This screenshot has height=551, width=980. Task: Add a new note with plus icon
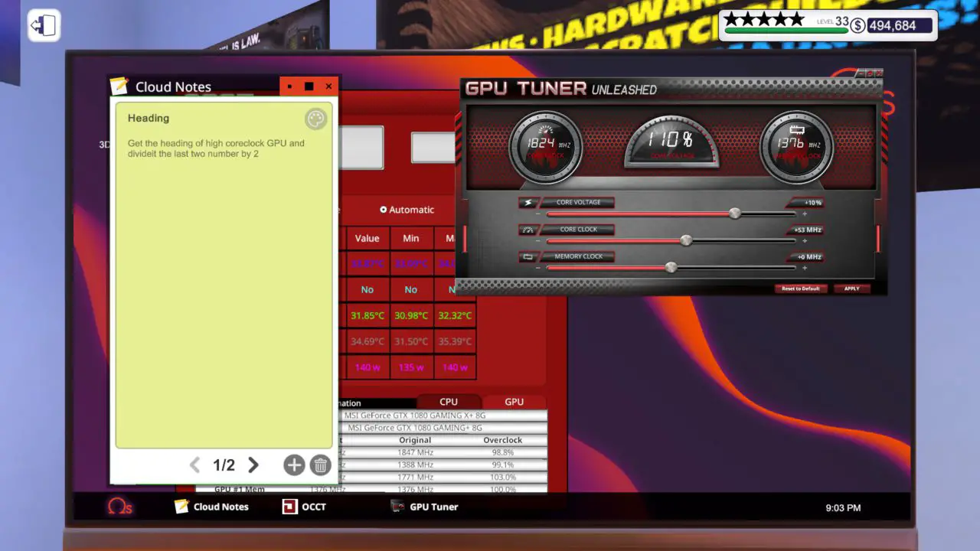point(294,465)
